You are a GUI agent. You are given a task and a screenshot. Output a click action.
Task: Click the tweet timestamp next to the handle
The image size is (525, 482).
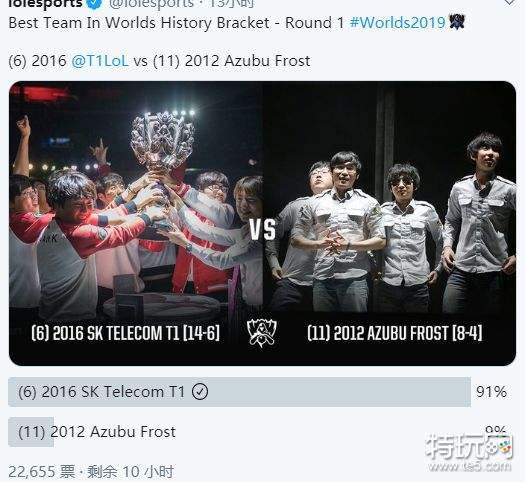(x=232, y=3)
